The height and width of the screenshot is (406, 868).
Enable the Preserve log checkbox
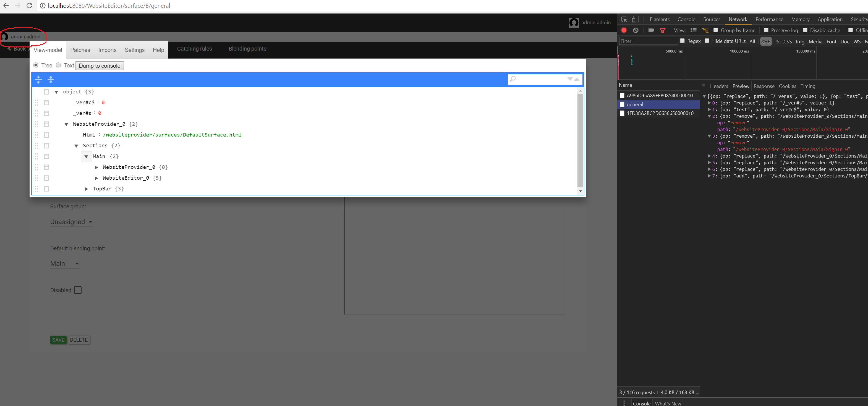coord(766,30)
